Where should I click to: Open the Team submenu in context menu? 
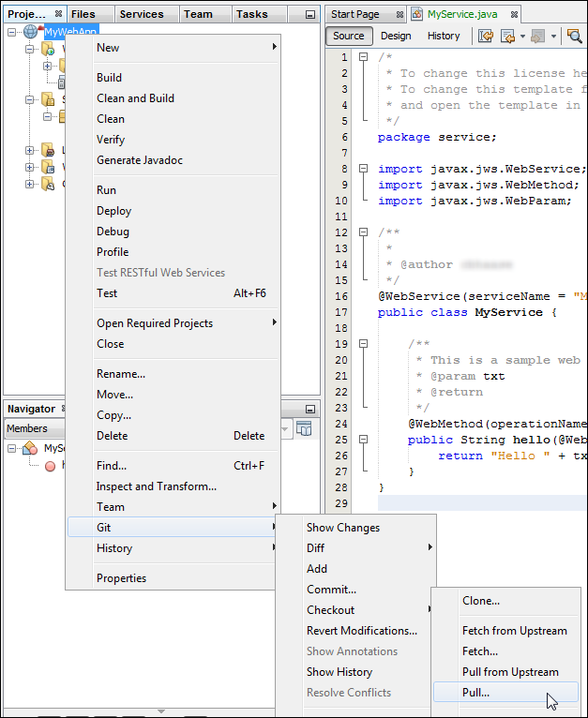click(x=173, y=506)
